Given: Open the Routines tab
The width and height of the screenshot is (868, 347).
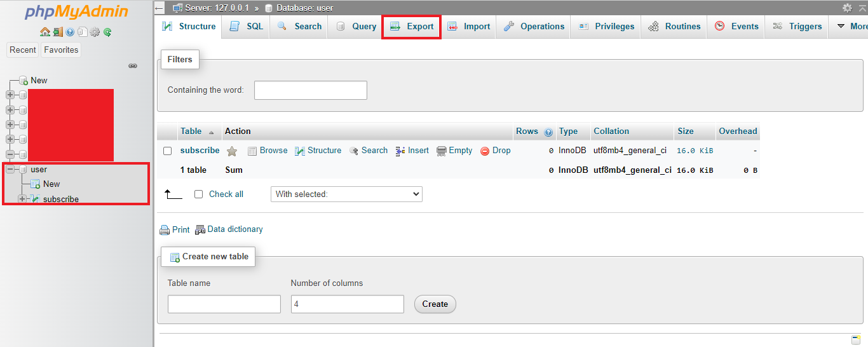Looking at the screenshot, I should pos(674,26).
